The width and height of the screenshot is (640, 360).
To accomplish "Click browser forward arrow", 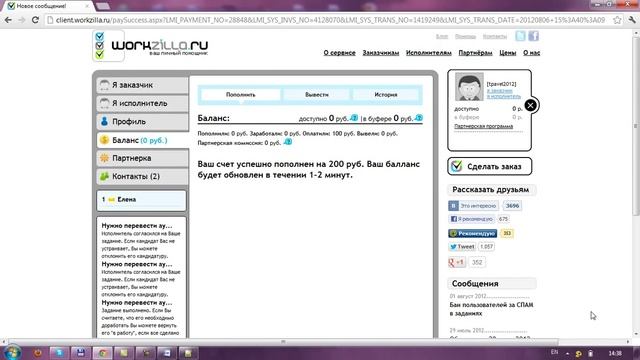I will [22, 20].
